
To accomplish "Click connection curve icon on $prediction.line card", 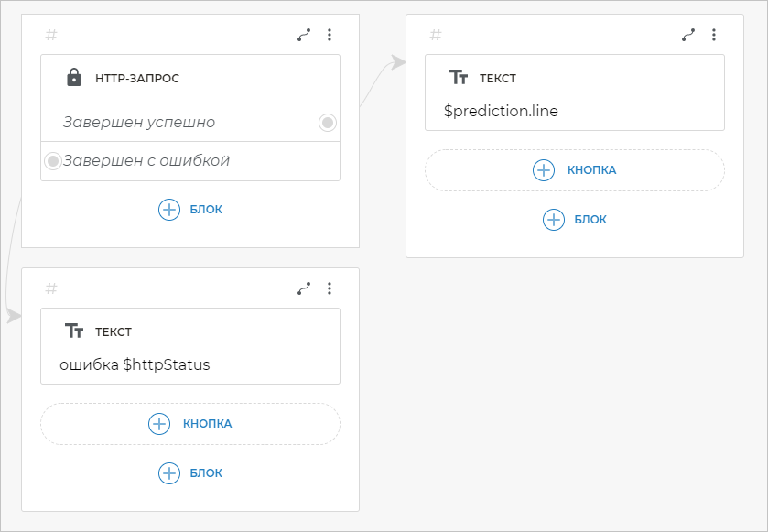I will point(688,35).
